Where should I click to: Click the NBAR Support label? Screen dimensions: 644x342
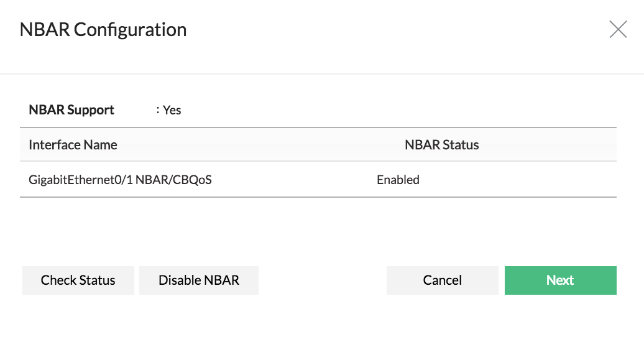click(x=71, y=110)
